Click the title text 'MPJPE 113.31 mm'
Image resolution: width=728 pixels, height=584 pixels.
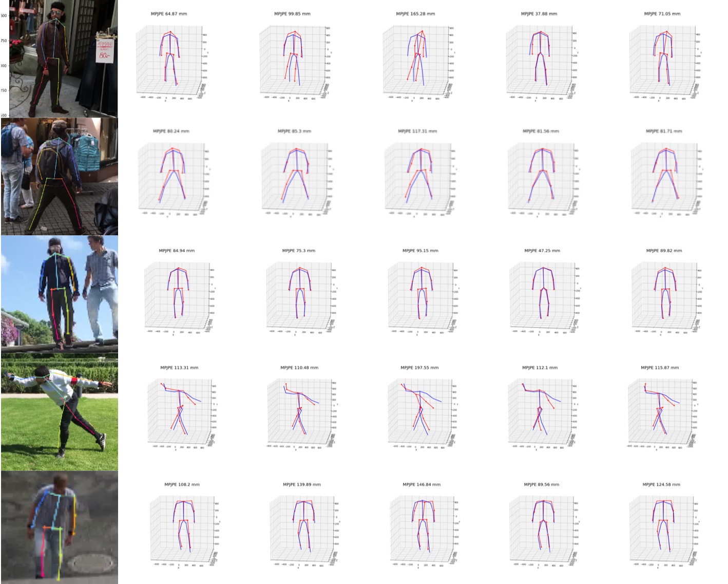click(179, 368)
